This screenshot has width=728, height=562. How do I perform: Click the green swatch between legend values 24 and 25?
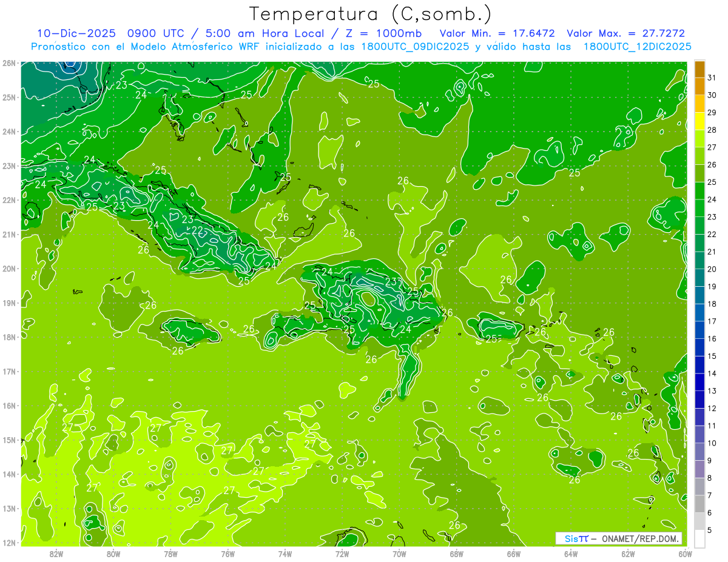click(x=699, y=191)
